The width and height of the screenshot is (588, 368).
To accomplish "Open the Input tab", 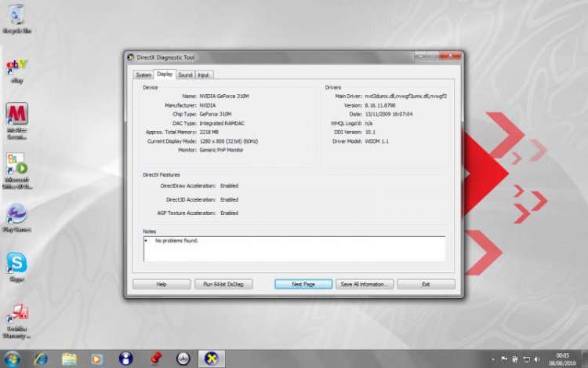I will (x=203, y=75).
